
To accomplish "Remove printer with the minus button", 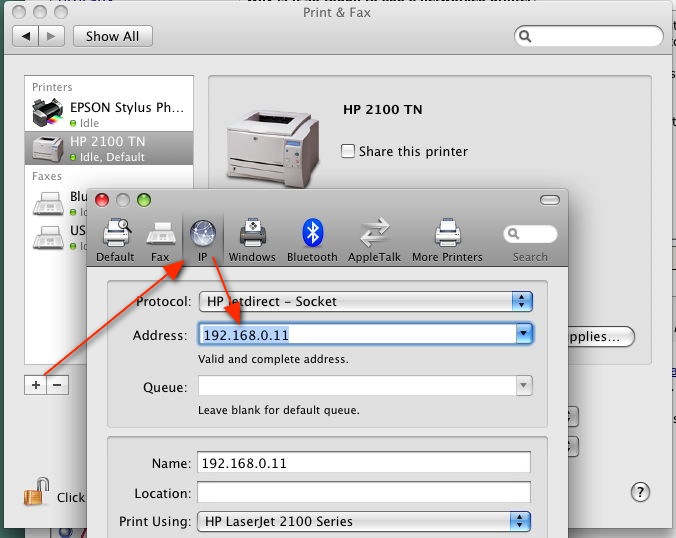I will (58, 385).
